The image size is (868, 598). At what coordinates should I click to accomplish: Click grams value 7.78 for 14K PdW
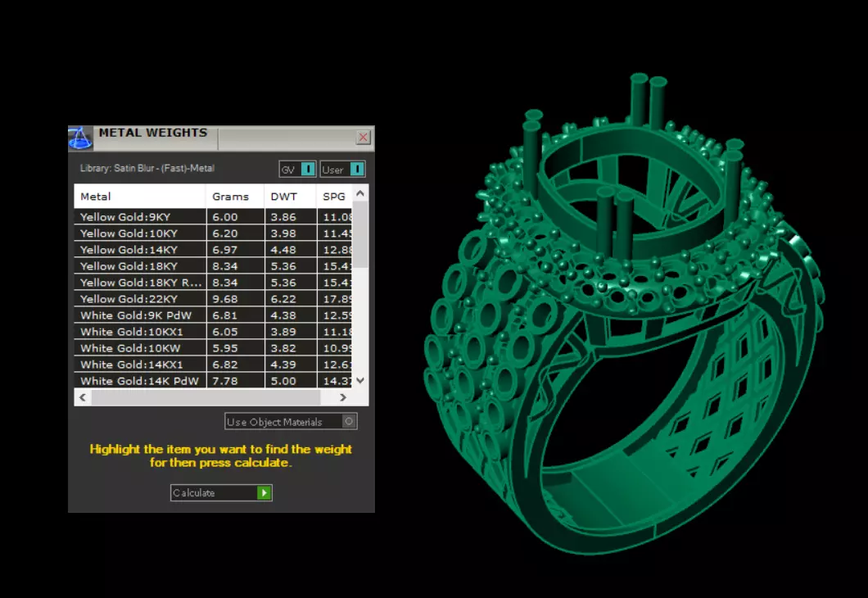click(x=224, y=381)
